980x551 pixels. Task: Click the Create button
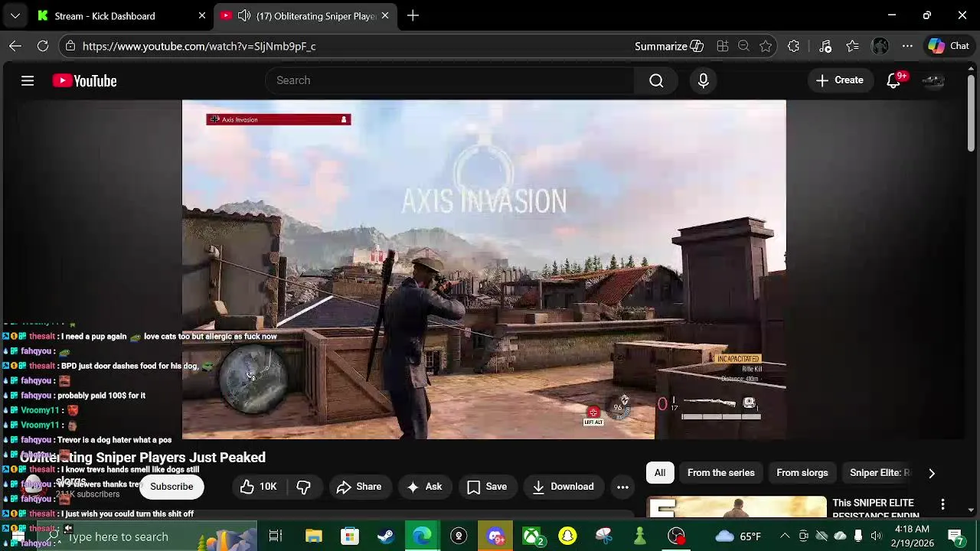(840, 80)
